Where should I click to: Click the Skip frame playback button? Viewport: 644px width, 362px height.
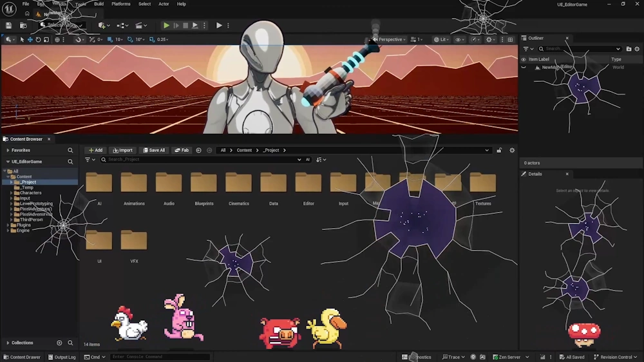point(176,26)
